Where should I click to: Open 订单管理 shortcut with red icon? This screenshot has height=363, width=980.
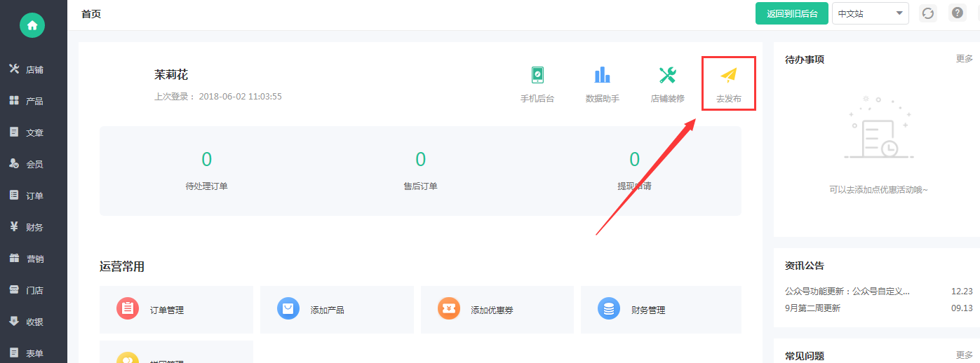[x=176, y=309]
